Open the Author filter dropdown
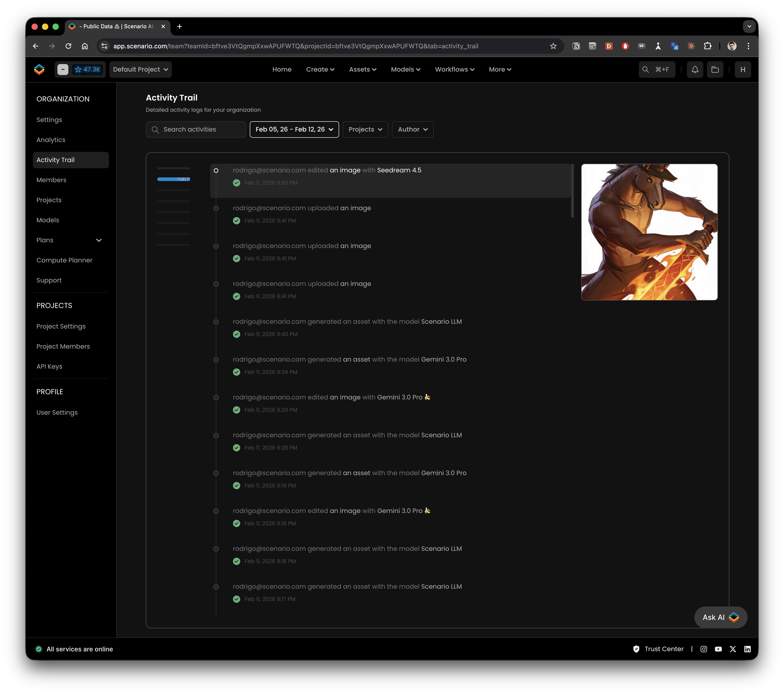The width and height of the screenshot is (784, 694). coord(412,129)
